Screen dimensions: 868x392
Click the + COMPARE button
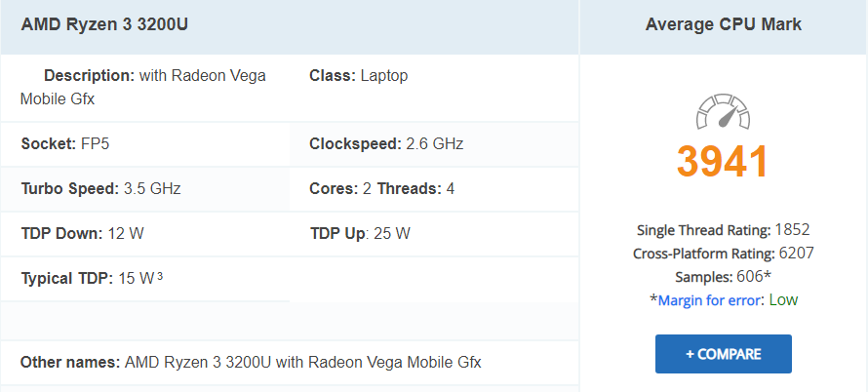coord(724,354)
